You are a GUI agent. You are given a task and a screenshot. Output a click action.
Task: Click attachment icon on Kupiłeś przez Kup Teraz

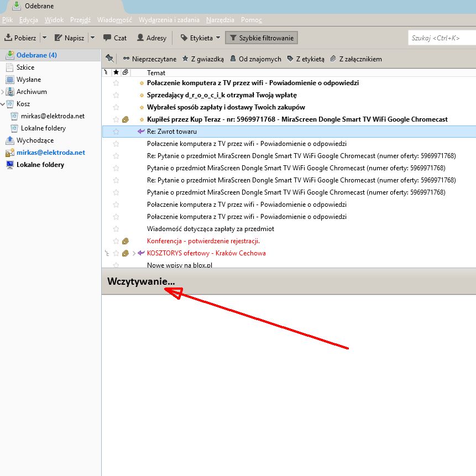point(125,119)
